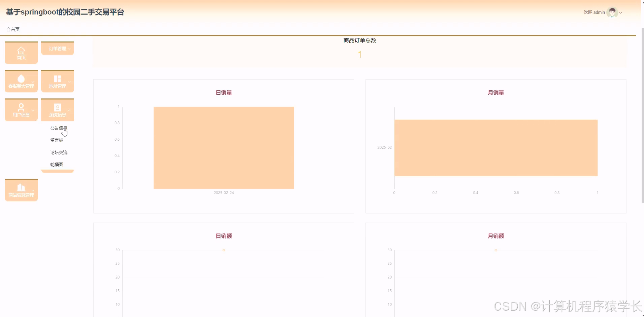Expand the 客服聊天管理 chevron
The image size is (644, 317).
(33, 82)
